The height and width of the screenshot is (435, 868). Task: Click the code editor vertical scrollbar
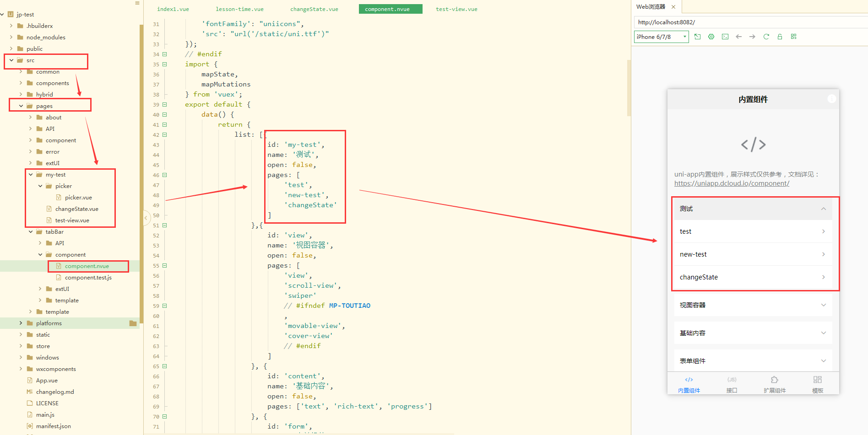(629, 87)
